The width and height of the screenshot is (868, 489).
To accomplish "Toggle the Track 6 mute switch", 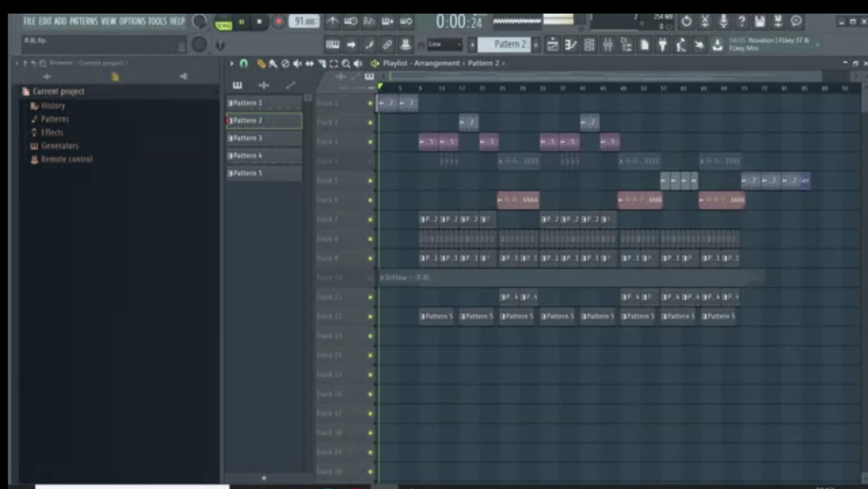I will [x=370, y=200].
